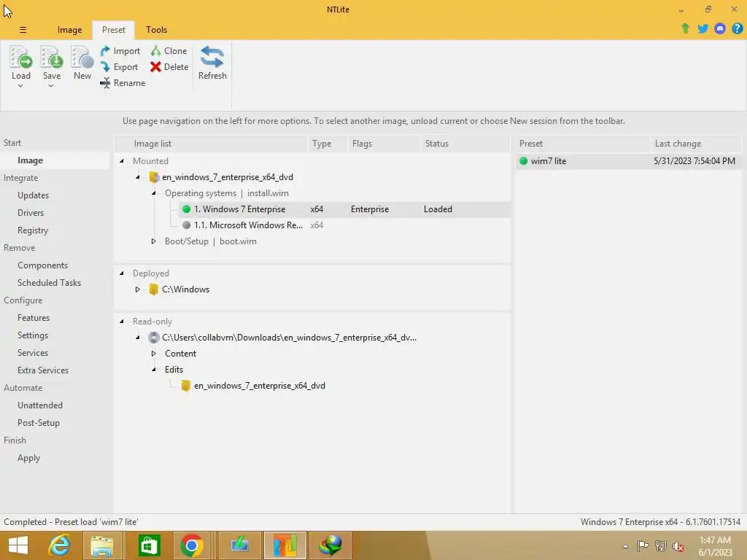Open the Discord link icon
This screenshot has height=560, width=747.
point(720,28)
